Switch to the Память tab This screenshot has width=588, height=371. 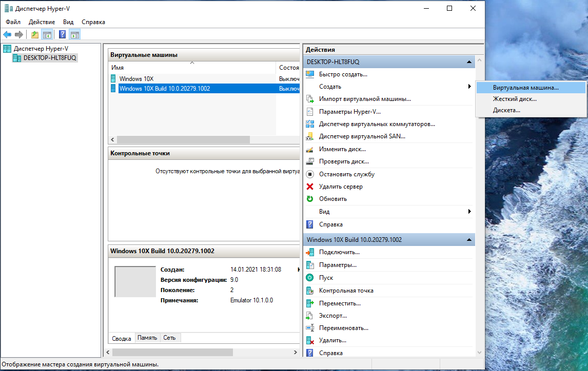147,338
